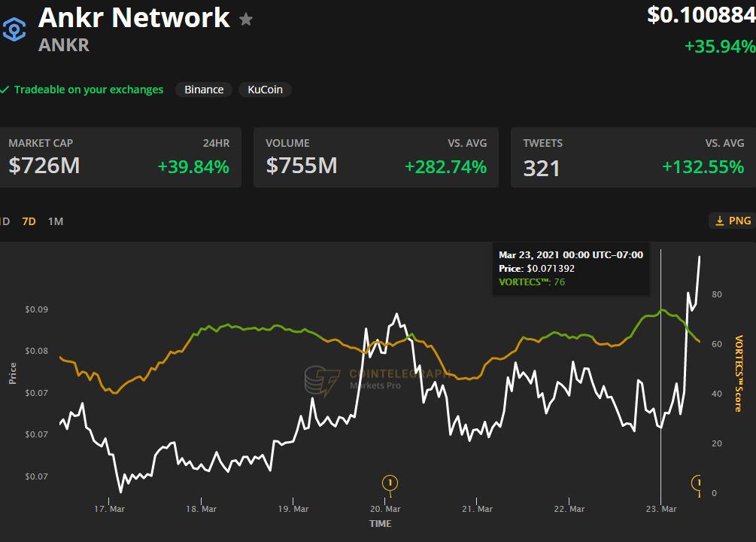Click the 60 score axis label
This screenshot has height=542, width=756.
(717, 344)
